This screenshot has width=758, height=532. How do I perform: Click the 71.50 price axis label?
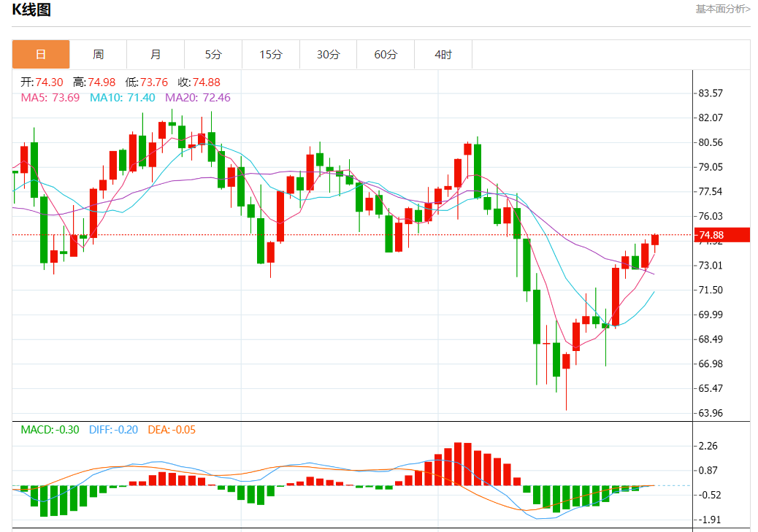711,290
